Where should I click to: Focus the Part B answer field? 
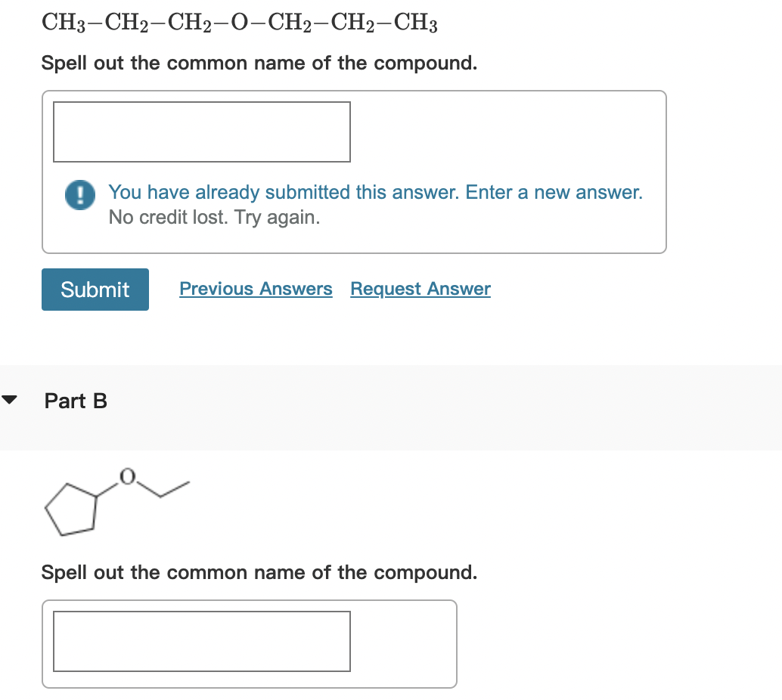coord(201,642)
